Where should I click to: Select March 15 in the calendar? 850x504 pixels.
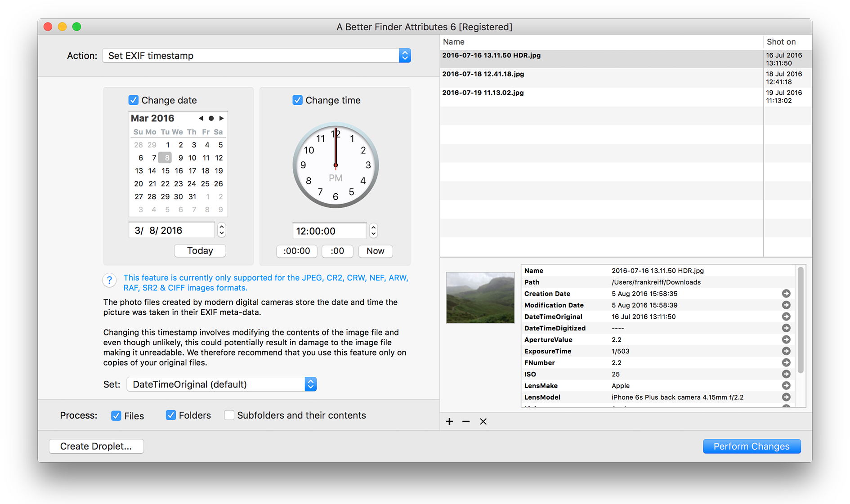[166, 171]
